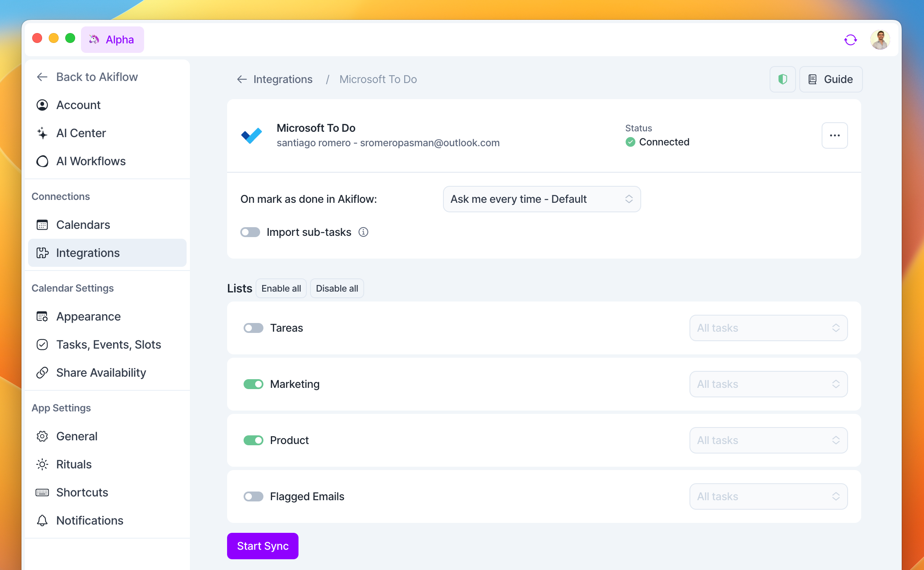This screenshot has width=924, height=570.
Task: Go back to Akiflow
Action: 107,77
